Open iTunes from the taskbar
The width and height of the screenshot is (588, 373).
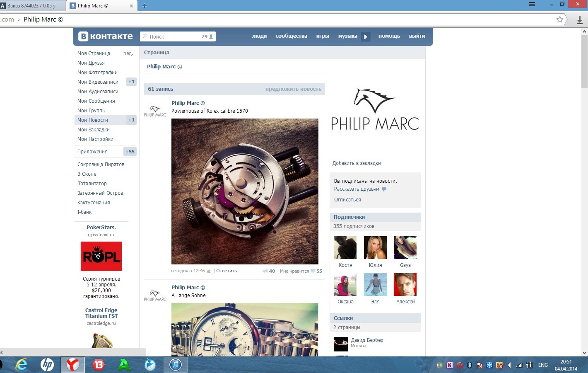(x=176, y=365)
